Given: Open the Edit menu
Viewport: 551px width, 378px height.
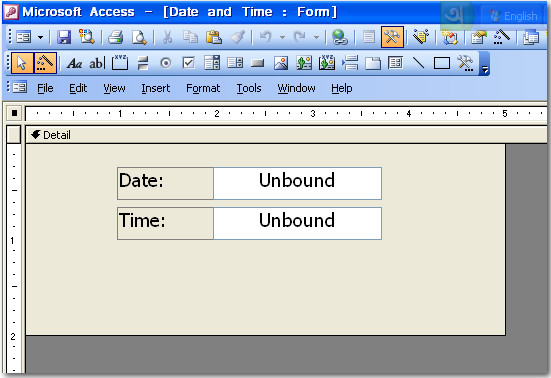Looking at the screenshot, I should (78, 88).
